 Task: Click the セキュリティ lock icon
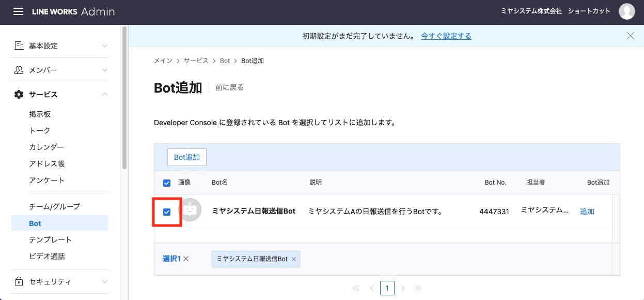(19, 282)
